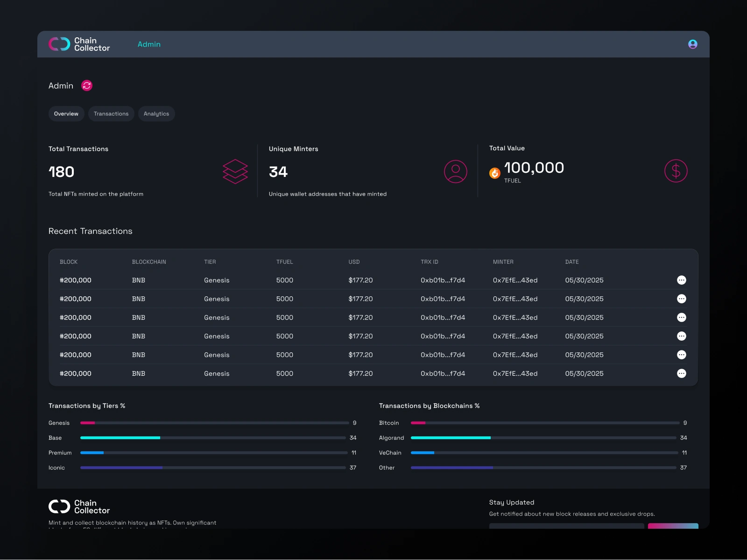This screenshot has height=560, width=747.
Task: Click the Chain Collector logo in header
Action: click(79, 44)
